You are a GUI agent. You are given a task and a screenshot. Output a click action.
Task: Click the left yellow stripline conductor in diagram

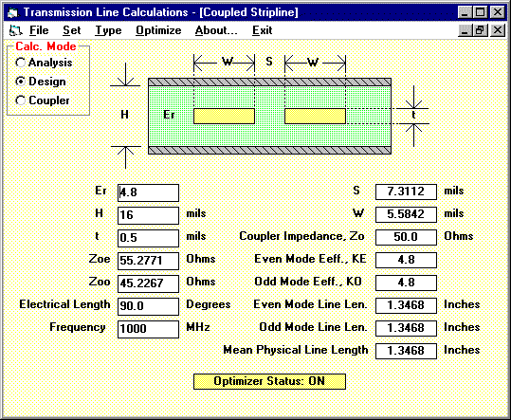(224, 116)
